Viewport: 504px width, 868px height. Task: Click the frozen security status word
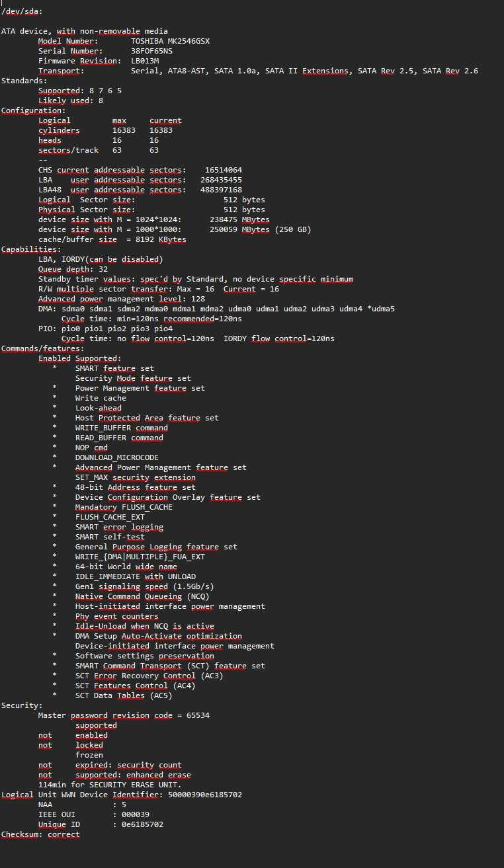pos(89,755)
